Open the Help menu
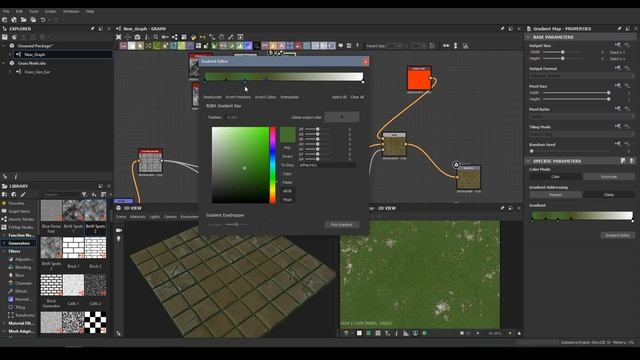Screen dimensions: 640x360 [90, 11]
